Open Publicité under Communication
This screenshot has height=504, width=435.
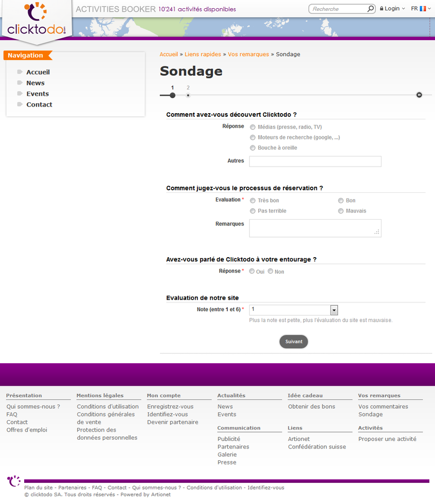click(229, 439)
